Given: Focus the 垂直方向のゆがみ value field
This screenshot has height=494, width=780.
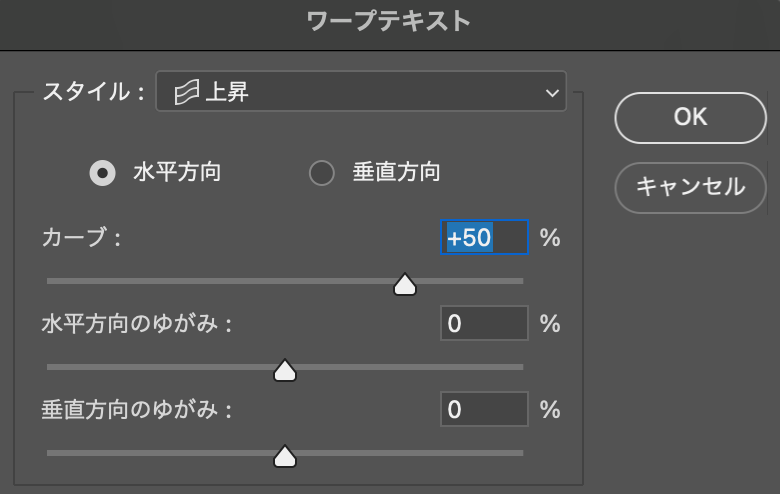Looking at the screenshot, I should (x=484, y=409).
